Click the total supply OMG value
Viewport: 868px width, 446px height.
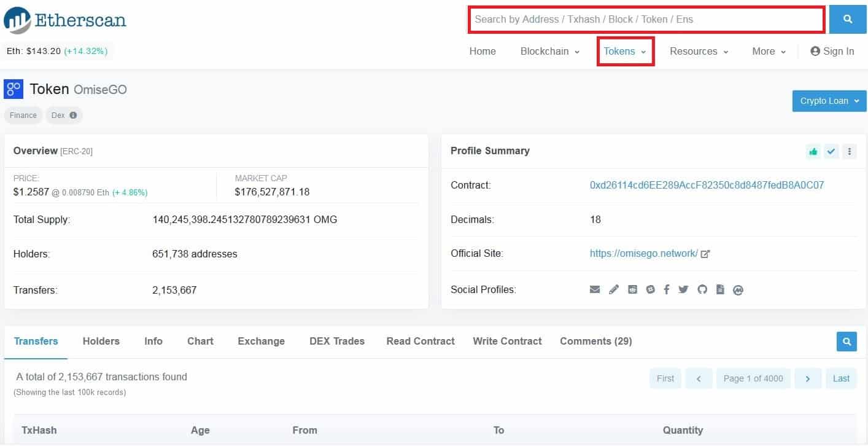245,219
